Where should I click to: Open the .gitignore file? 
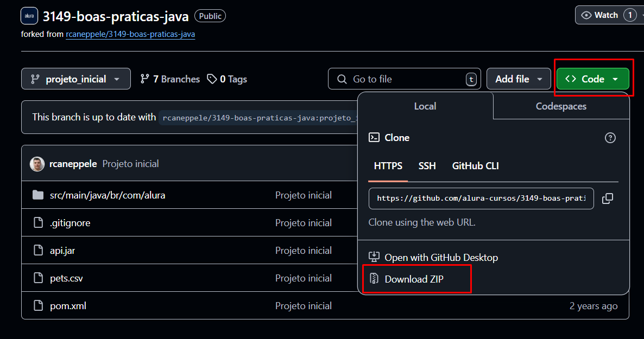pos(70,223)
